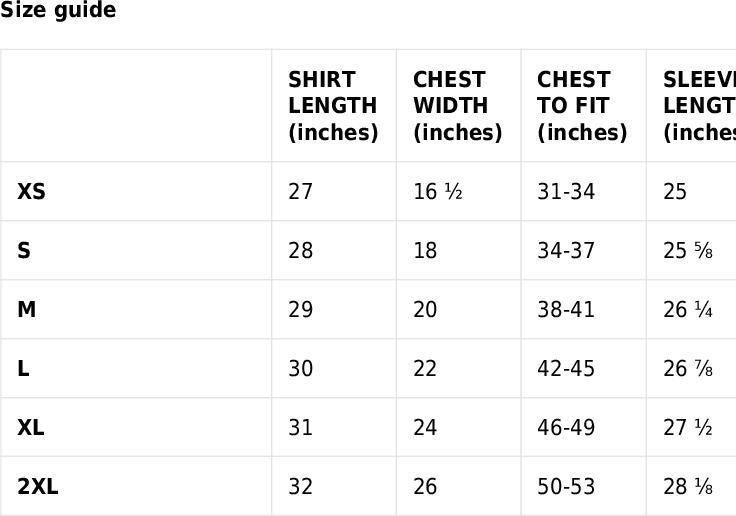Click XL chest width value 24
The width and height of the screenshot is (736, 516).
425,427
